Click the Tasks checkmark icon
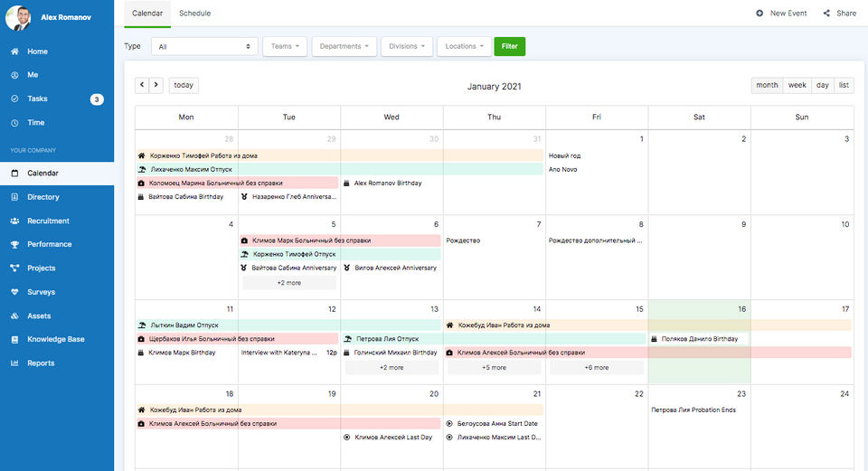 tap(14, 99)
